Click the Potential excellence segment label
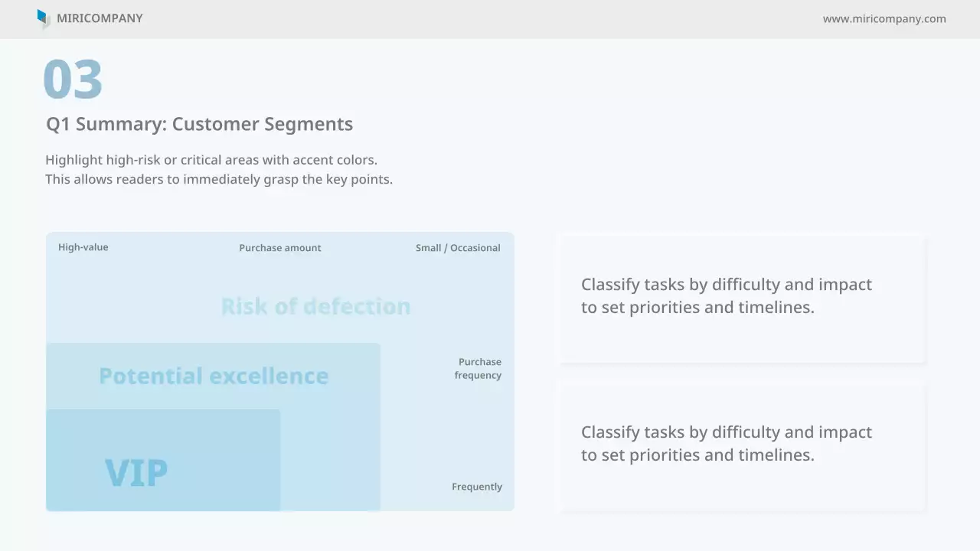980x551 pixels. point(214,376)
